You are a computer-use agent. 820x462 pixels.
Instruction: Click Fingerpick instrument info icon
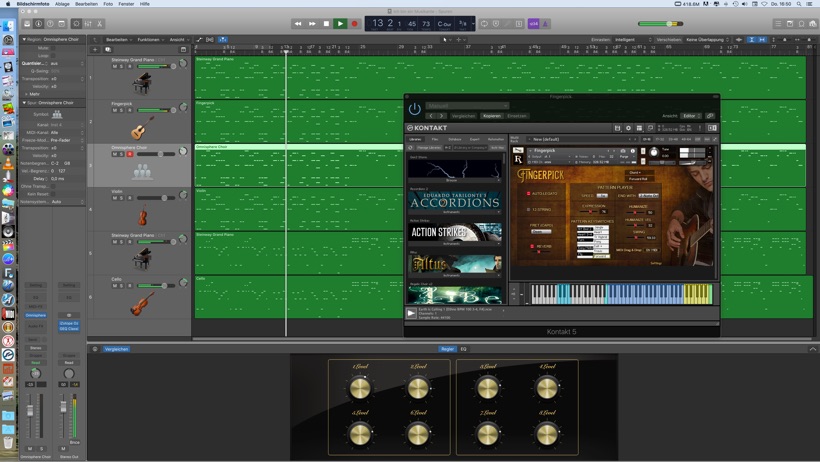(633, 151)
